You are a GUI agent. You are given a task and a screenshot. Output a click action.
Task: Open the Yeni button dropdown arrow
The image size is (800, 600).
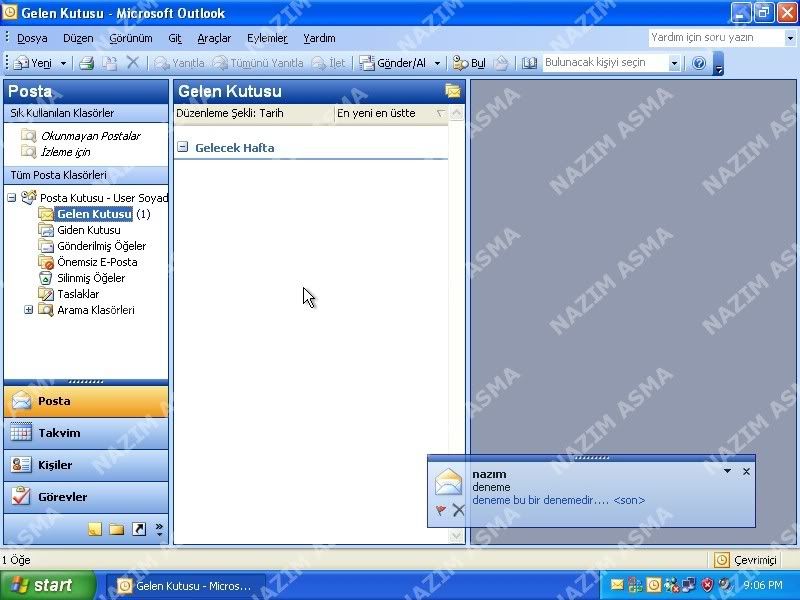point(63,63)
